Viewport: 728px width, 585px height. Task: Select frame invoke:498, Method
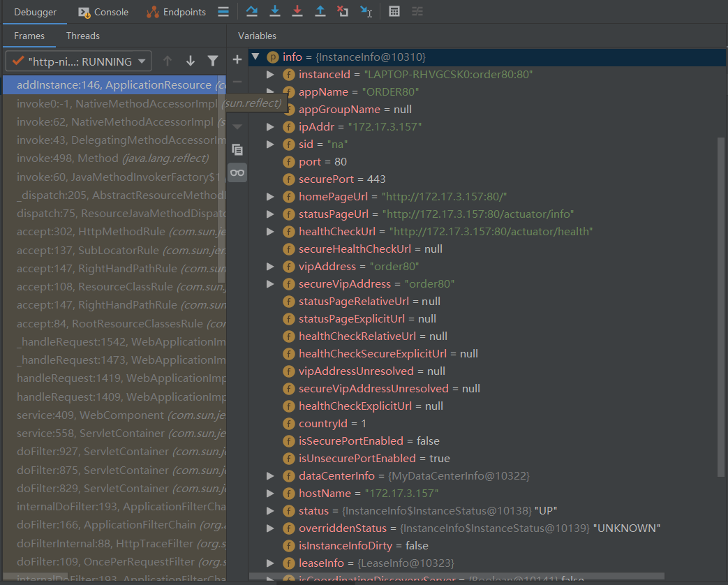coord(114,158)
